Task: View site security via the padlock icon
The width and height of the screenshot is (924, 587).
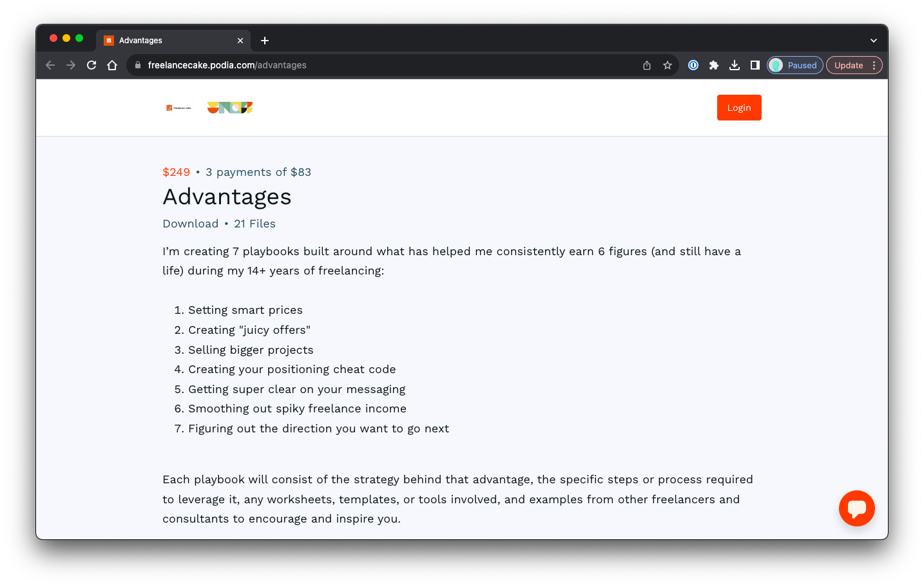Action: tap(137, 64)
